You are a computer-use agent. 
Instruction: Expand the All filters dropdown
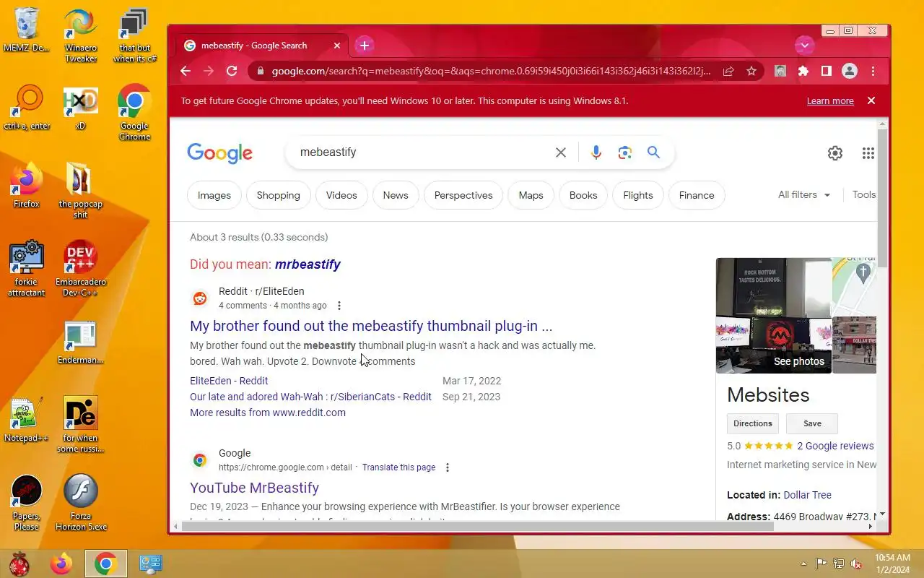pos(804,194)
